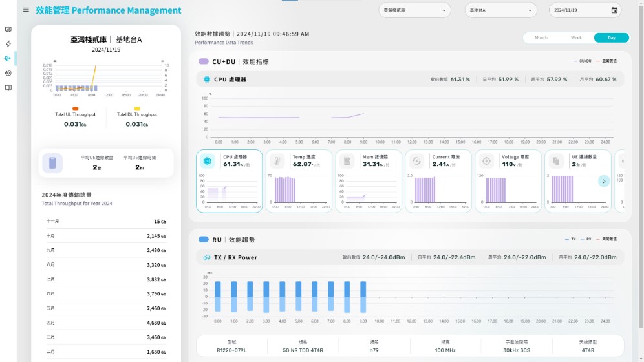Open the 亞灣棧貳庫 site dropdown
The width and height of the screenshot is (644, 362).
pyautogui.click(x=414, y=10)
